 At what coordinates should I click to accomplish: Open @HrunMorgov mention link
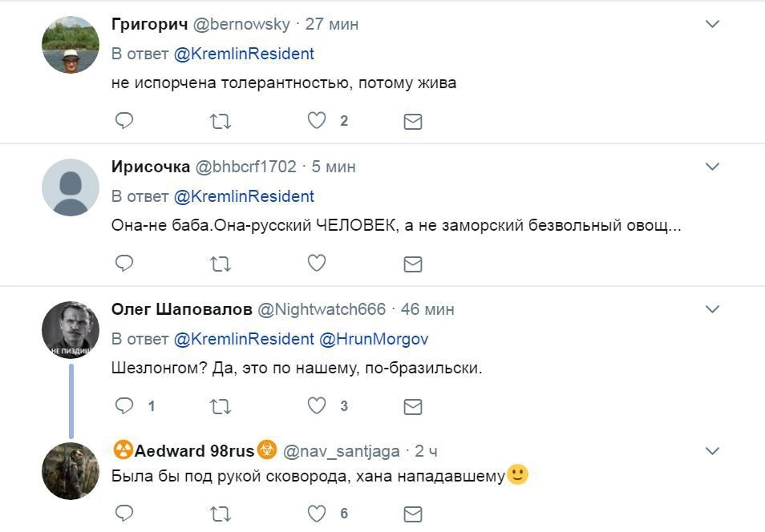tap(374, 339)
